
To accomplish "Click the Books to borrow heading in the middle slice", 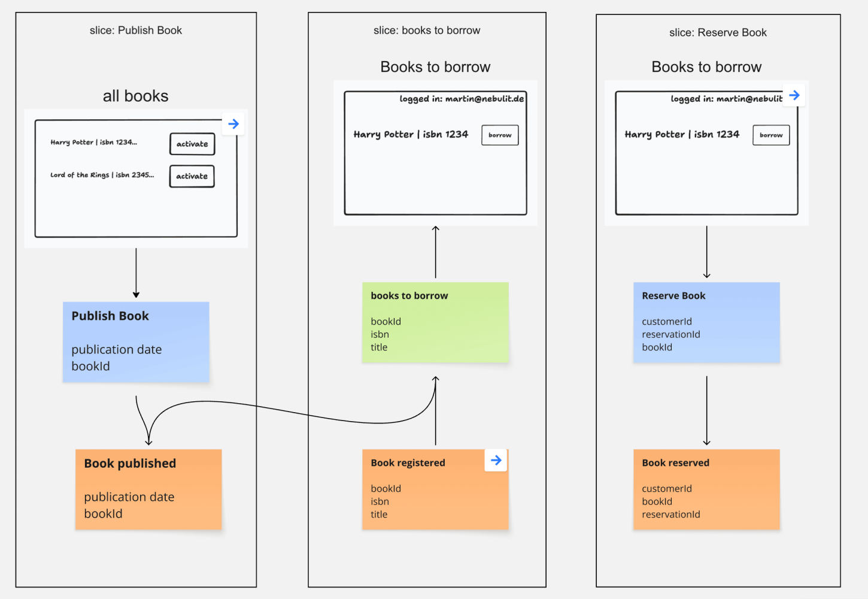I will (435, 66).
